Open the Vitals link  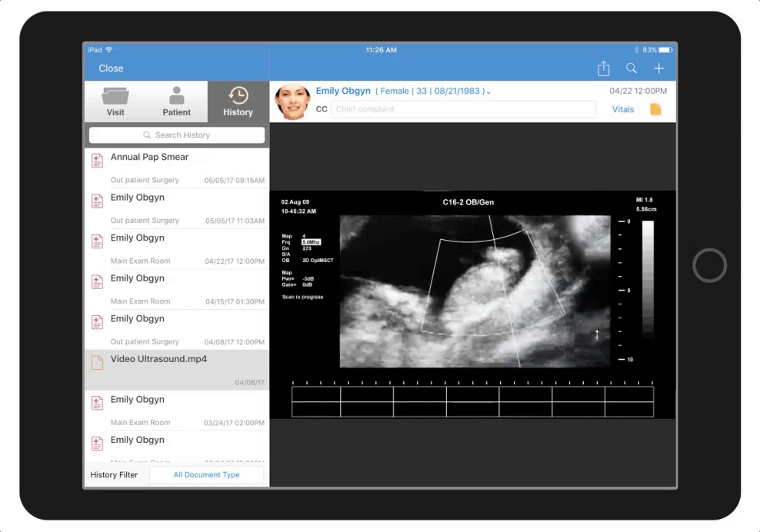click(x=623, y=109)
